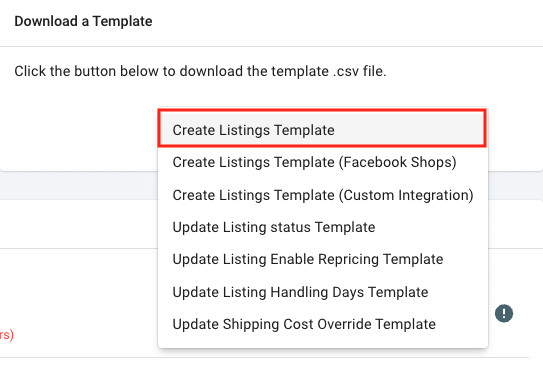543x370 pixels.
Task: Pick Update Shipping Cost Override Template
Action: tap(323, 324)
